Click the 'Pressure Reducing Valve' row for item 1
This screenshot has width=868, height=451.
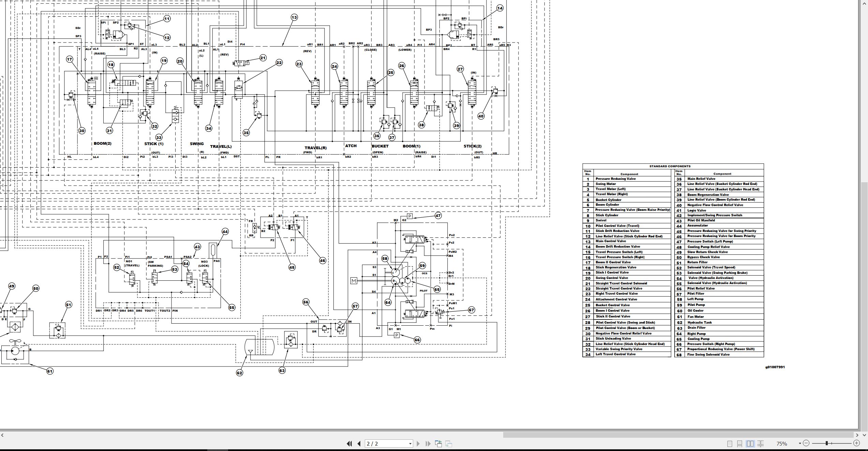627,179
